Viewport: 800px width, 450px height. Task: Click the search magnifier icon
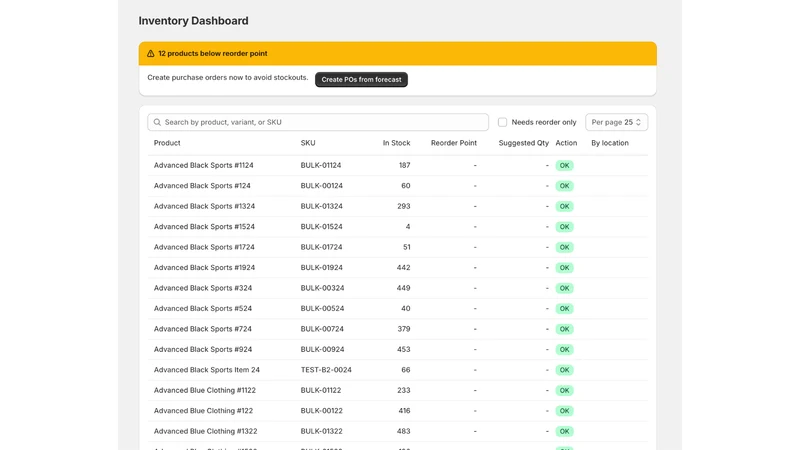point(157,122)
